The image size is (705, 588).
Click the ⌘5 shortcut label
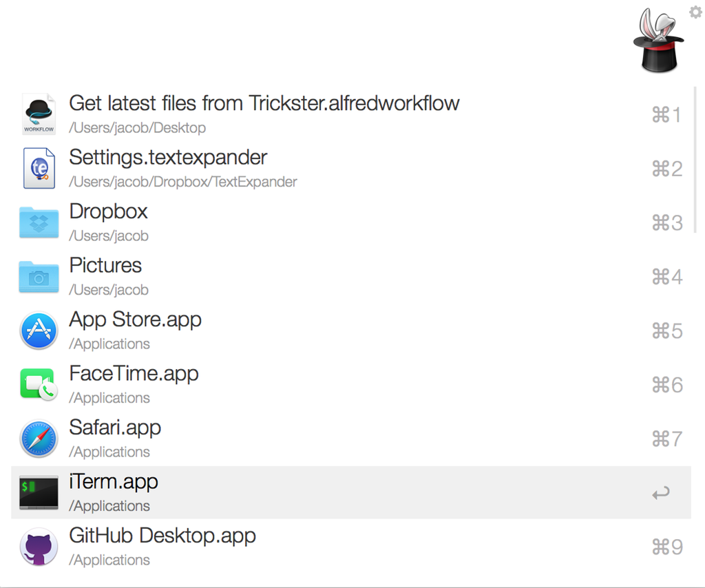point(666,331)
